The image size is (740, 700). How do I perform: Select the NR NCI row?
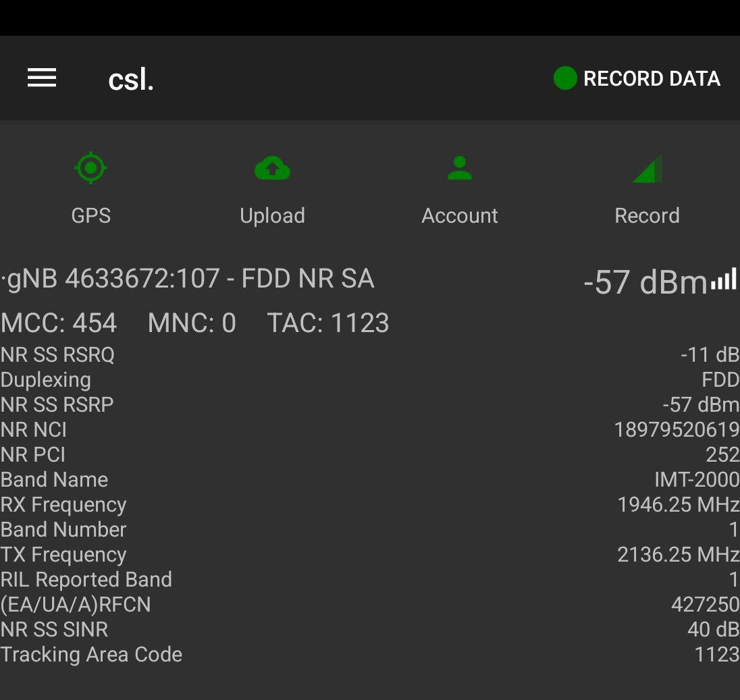[x=370, y=429]
